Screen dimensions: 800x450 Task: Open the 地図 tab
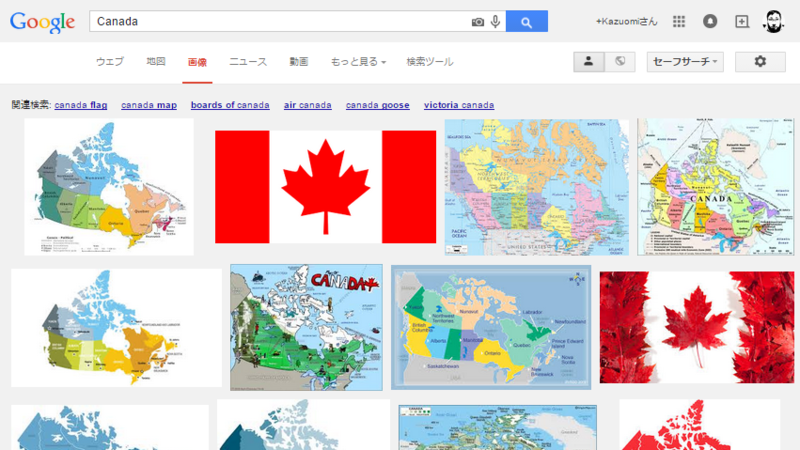(156, 62)
